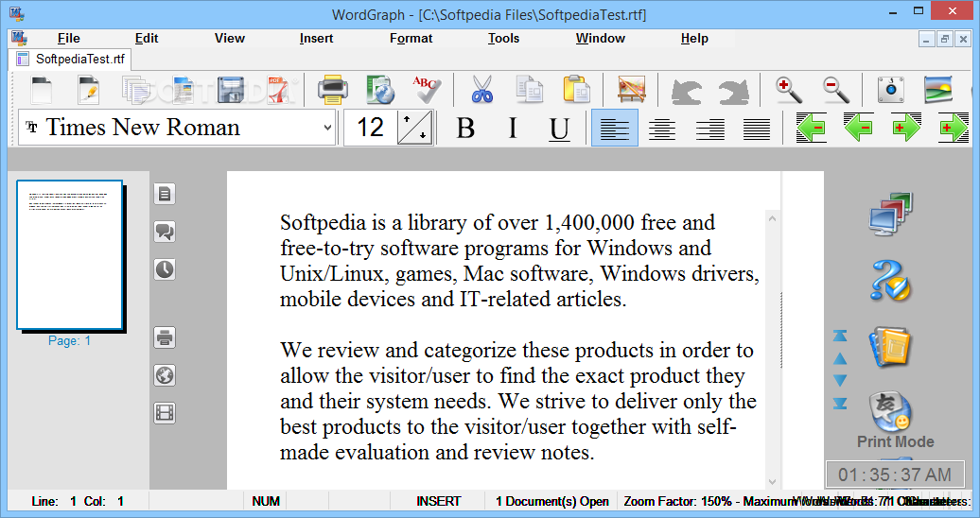This screenshot has height=518, width=980.
Task: Click the landscape image toolbar icon
Action: tap(938, 90)
